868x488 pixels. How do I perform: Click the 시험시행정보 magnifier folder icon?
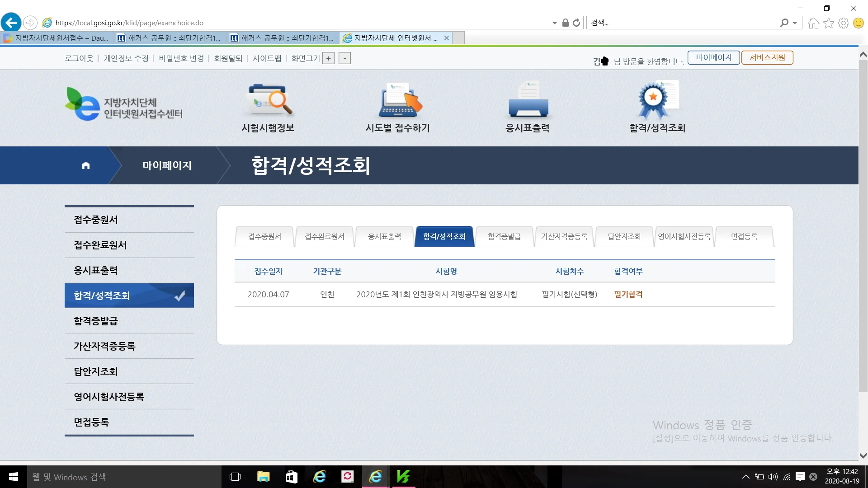point(270,100)
